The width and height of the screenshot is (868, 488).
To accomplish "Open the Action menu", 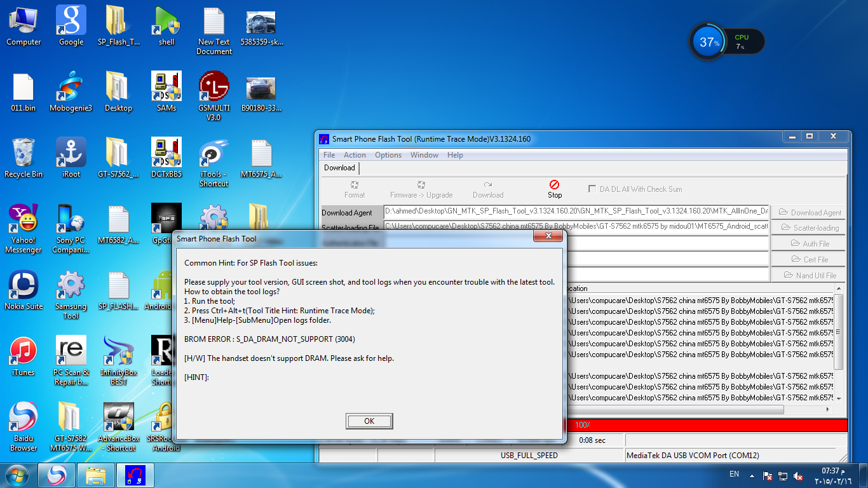I will (355, 155).
